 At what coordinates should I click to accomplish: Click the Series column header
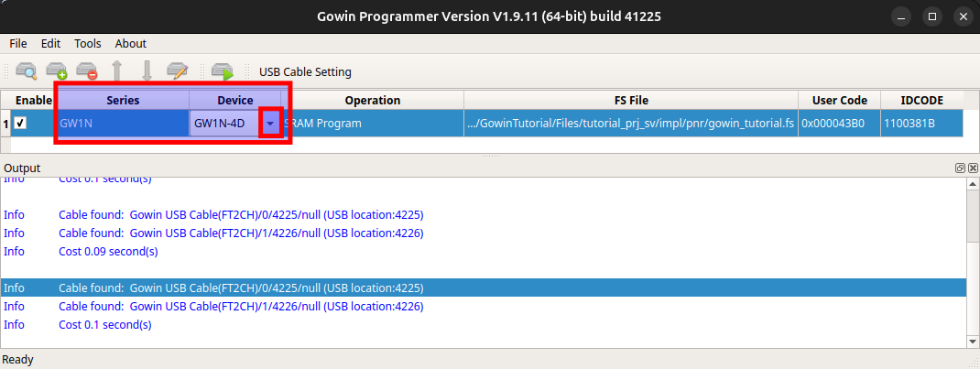123,100
